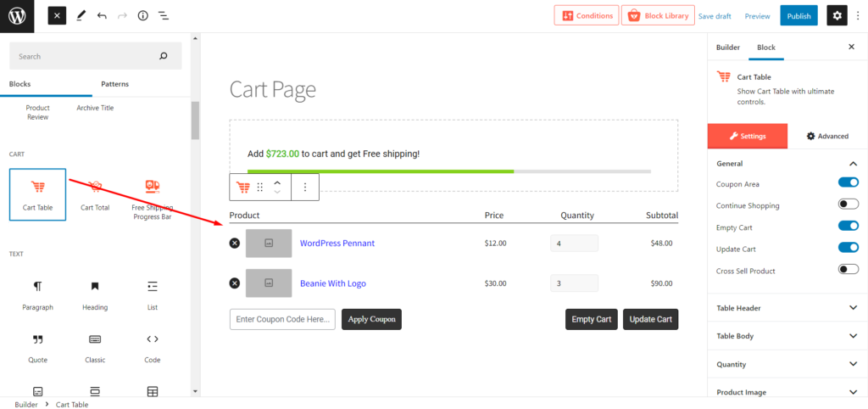Open the Beanie With Logo product link
The height and width of the screenshot is (409, 868).
[x=332, y=283]
